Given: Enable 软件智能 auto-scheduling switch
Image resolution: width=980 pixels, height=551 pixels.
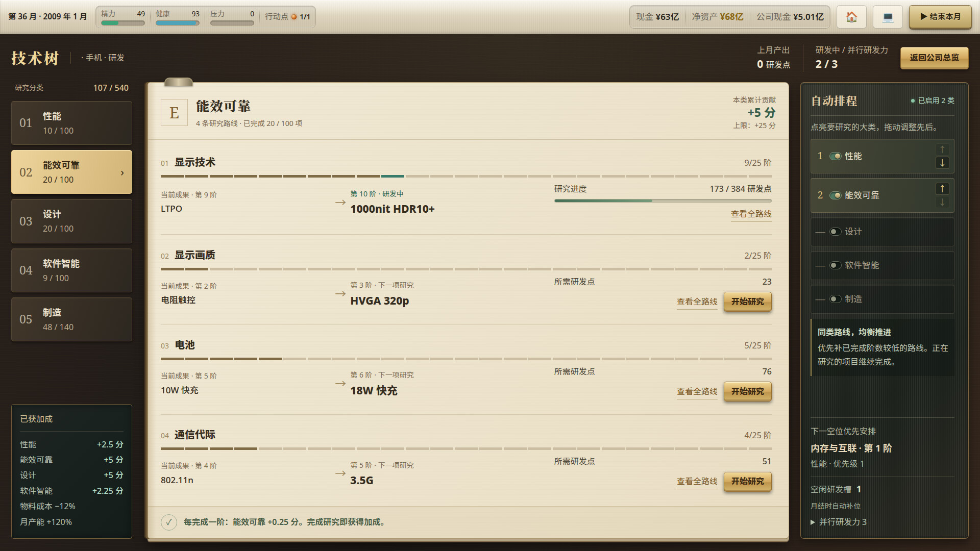Looking at the screenshot, I should click(x=836, y=265).
